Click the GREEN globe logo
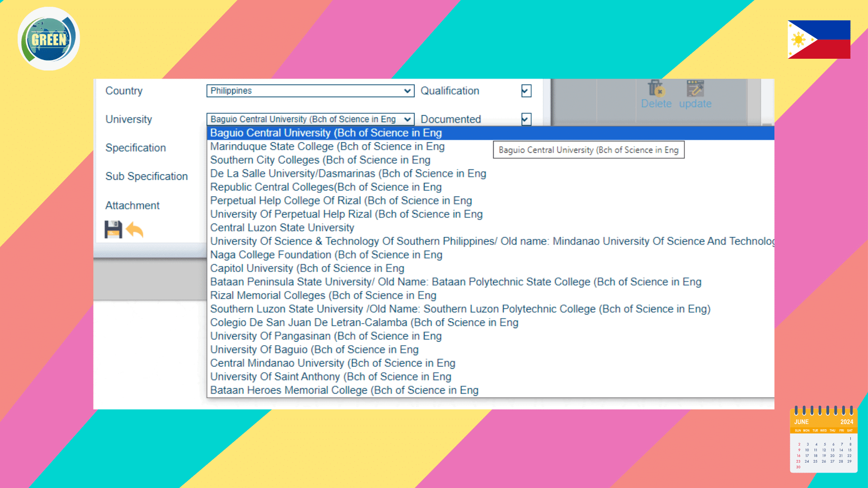The image size is (868, 488). click(49, 39)
